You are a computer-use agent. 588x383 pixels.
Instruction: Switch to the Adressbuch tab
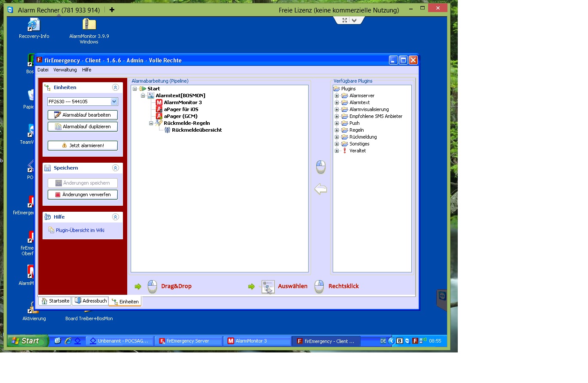click(x=90, y=301)
